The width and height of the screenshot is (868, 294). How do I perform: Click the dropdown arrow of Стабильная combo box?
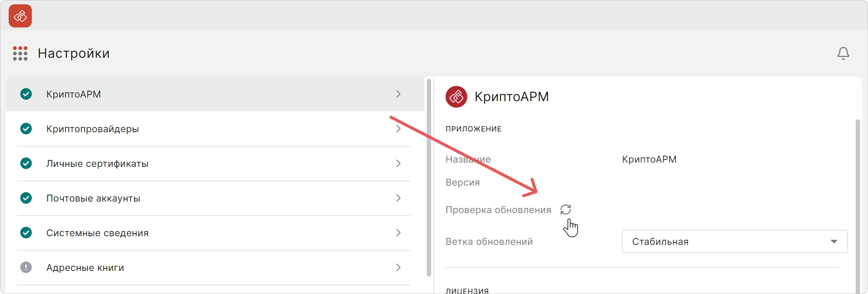(x=834, y=241)
